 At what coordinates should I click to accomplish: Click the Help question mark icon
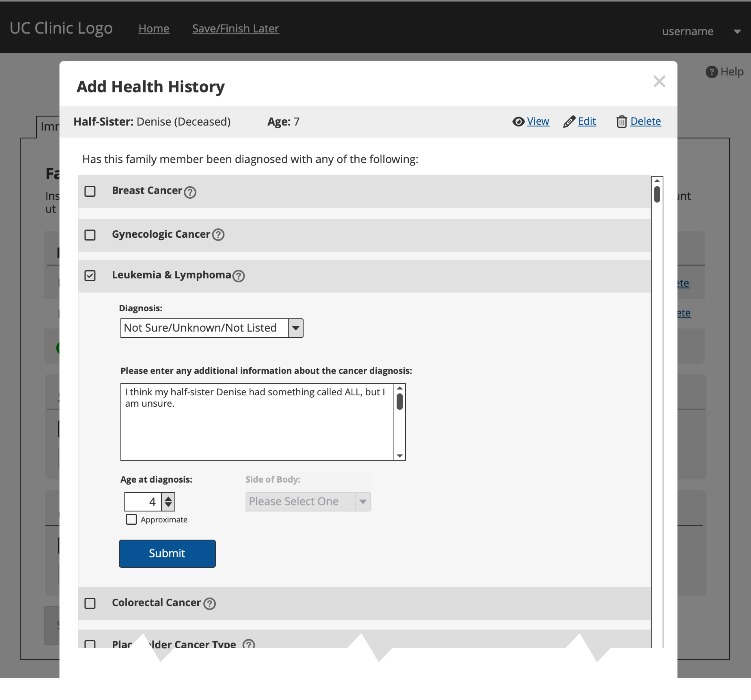[x=711, y=72]
